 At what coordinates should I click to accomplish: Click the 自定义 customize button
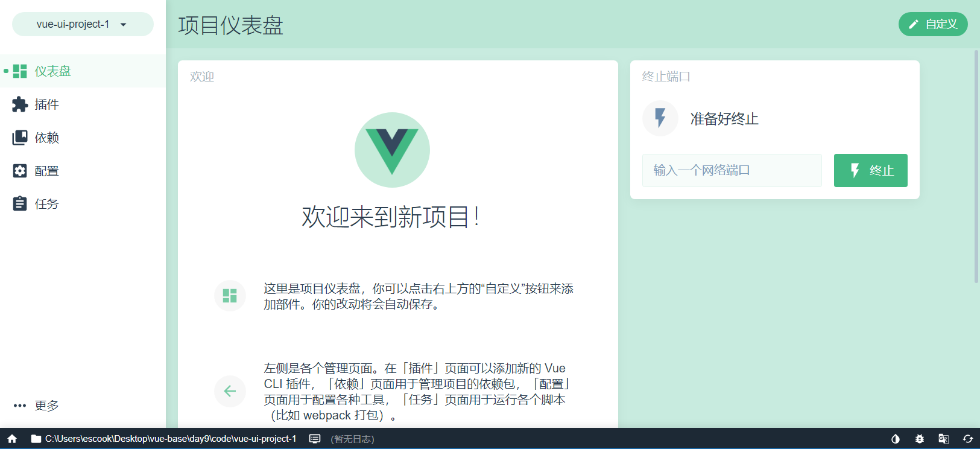[x=933, y=24]
